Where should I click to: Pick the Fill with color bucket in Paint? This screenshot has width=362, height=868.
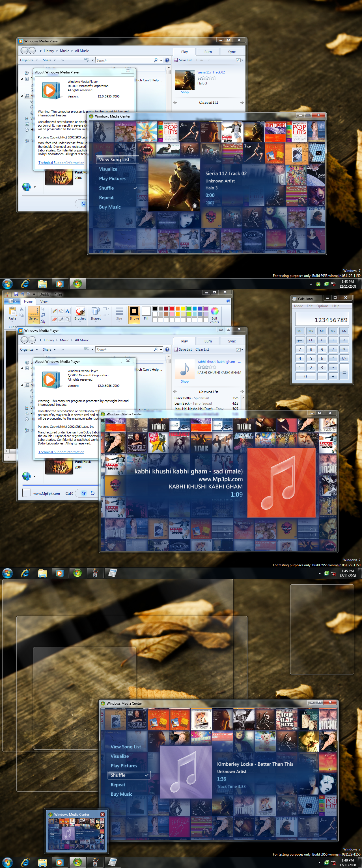(x=61, y=311)
